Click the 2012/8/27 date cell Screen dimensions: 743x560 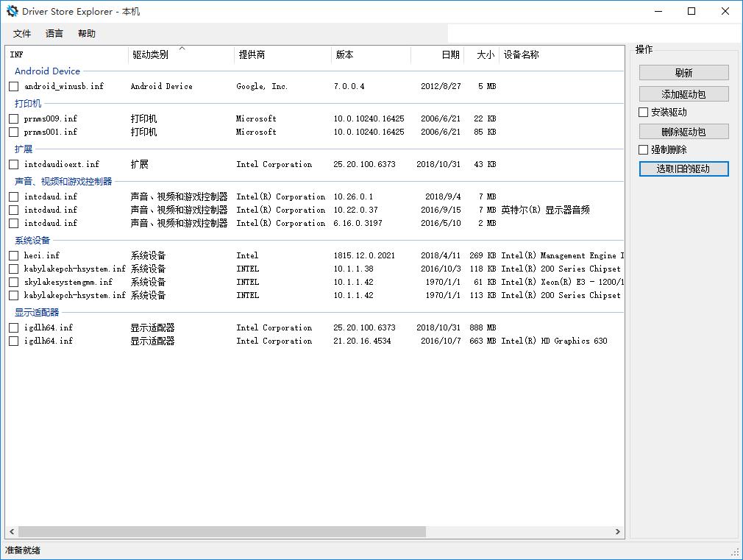(441, 86)
